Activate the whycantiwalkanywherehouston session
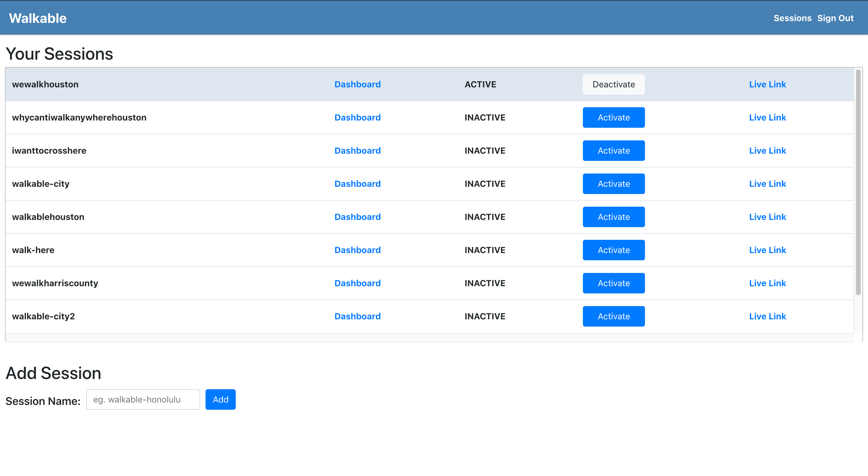 tap(613, 117)
